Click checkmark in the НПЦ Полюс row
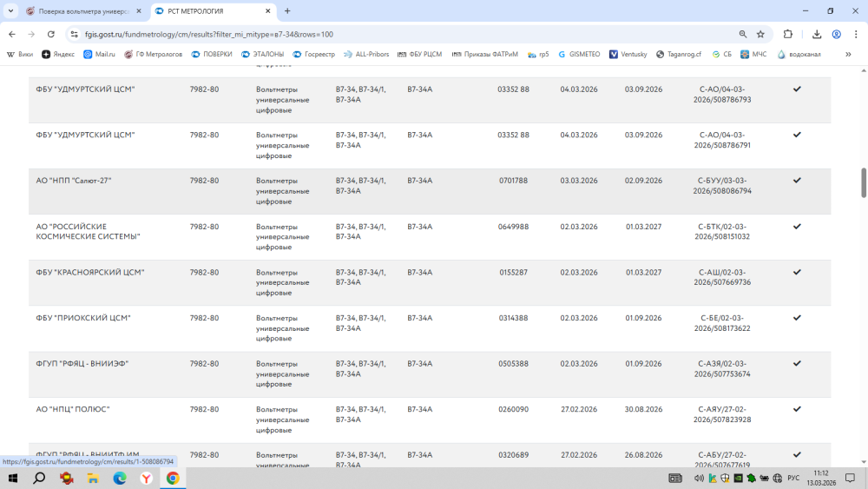This screenshot has height=489, width=868. (796, 409)
